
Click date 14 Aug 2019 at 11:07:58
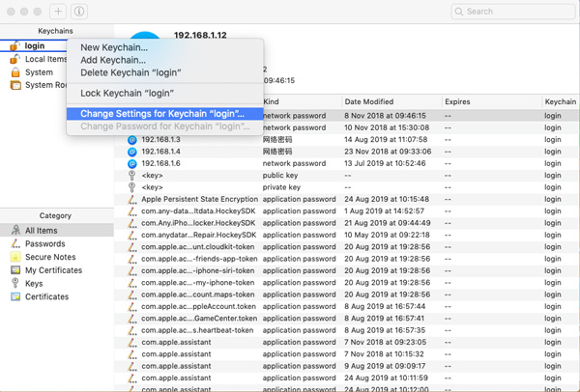pyautogui.click(x=386, y=140)
